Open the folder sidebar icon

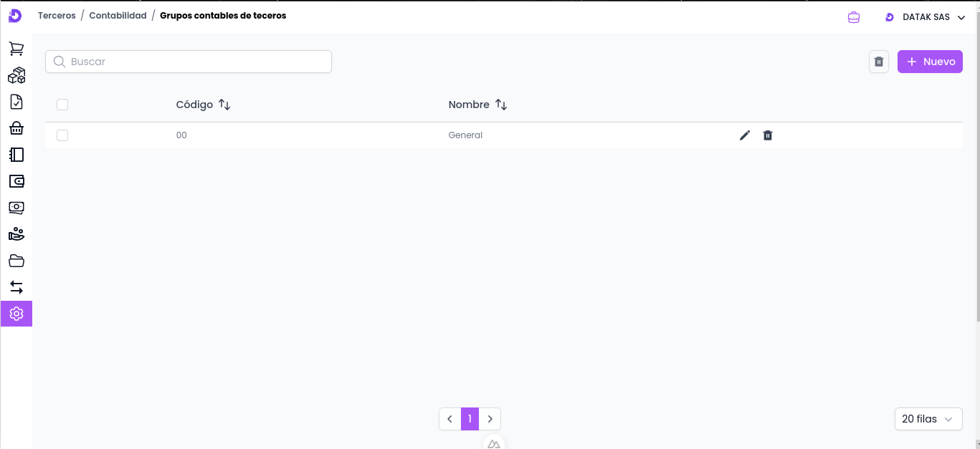click(x=16, y=261)
